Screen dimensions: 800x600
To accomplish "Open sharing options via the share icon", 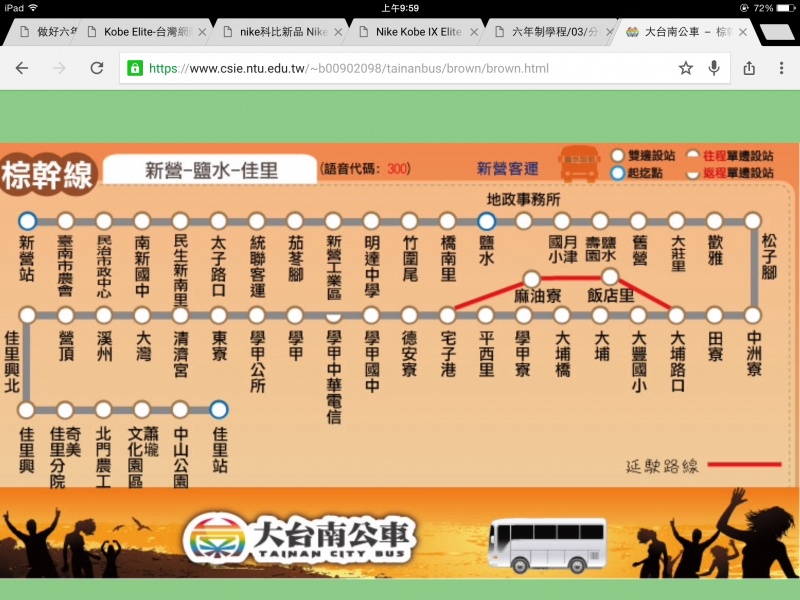I will click(x=751, y=70).
